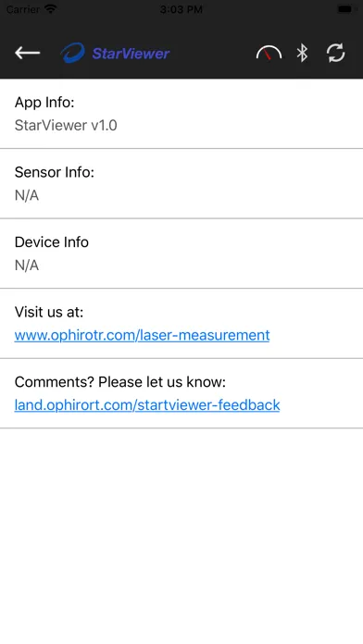Image resolution: width=363 pixels, height=644 pixels.
Task: Tap the refresh arrows icon
Action: (335, 53)
